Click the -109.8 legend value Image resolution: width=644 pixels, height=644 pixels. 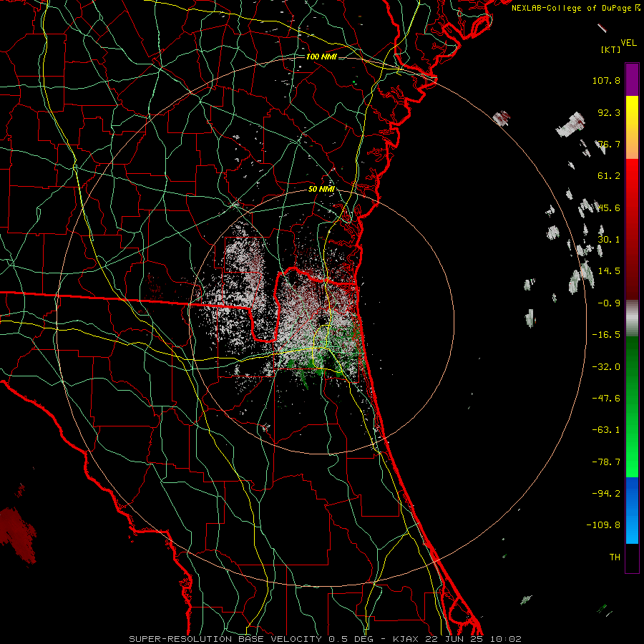click(603, 525)
